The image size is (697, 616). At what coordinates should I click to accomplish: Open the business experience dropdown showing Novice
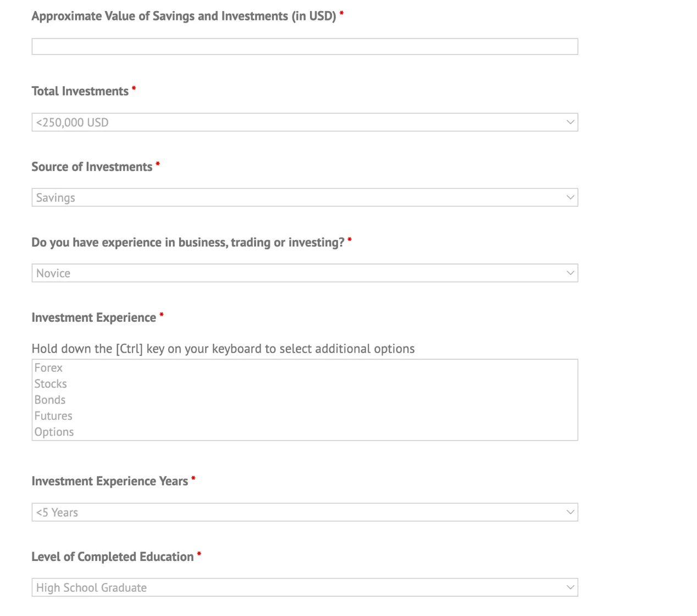(x=305, y=273)
